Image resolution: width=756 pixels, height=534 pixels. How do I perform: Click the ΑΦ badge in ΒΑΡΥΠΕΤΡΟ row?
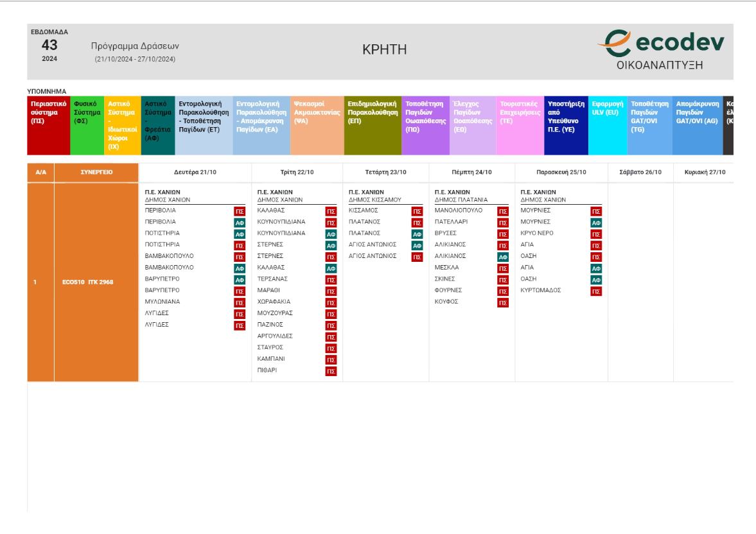click(240, 280)
